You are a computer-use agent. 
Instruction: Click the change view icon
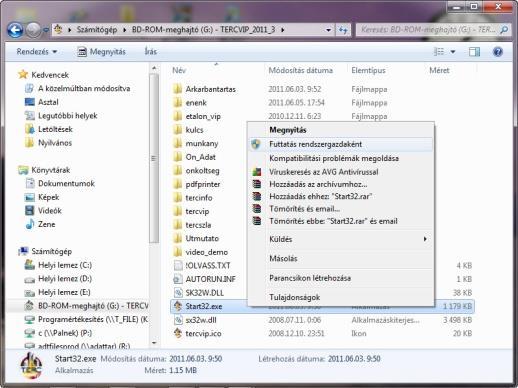point(439,52)
